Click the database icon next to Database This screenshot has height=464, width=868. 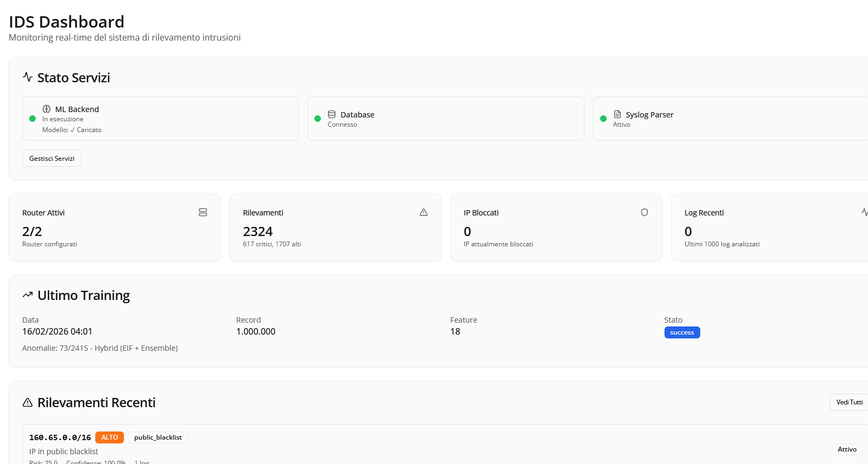point(332,114)
